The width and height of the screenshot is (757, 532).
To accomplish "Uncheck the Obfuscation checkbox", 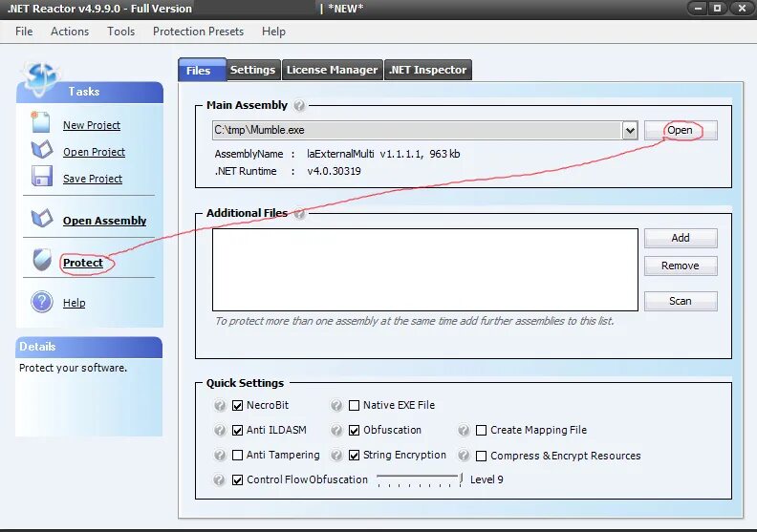I will [354, 430].
